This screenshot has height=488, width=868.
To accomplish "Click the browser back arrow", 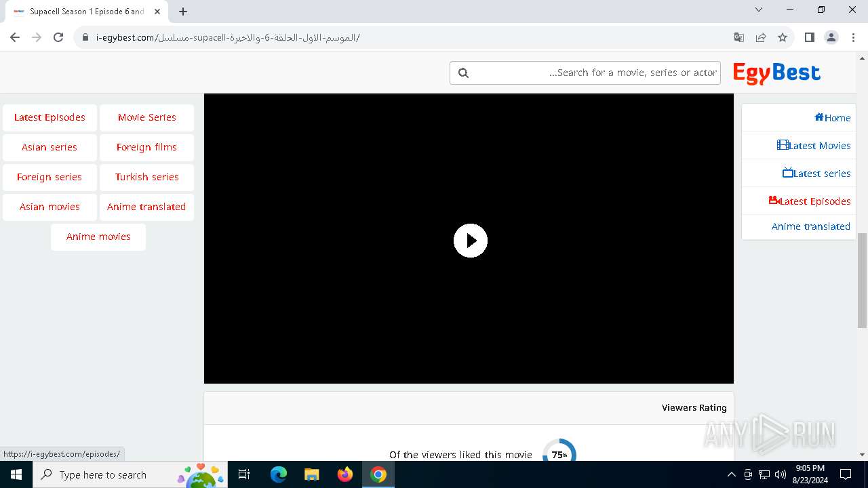I will click(x=15, y=37).
